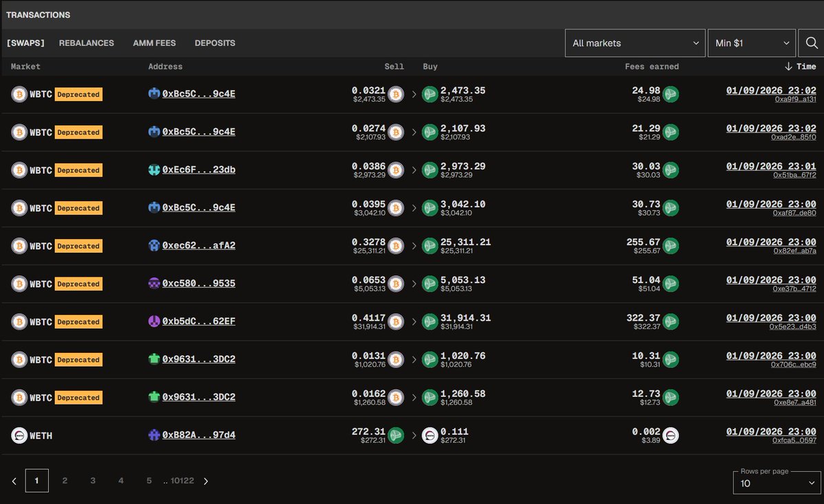Click the 25,311.21 buy amount

click(465, 242)
